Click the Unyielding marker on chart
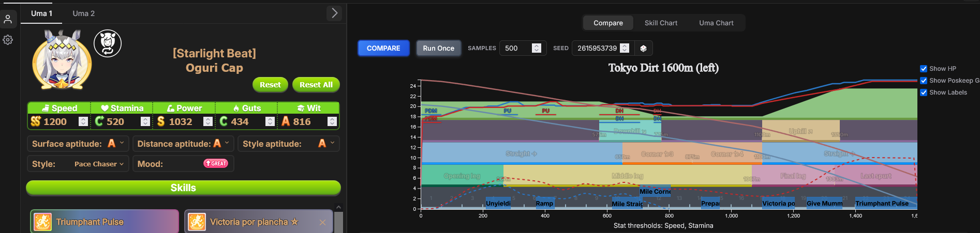Viewport: 980px width, 233px height. coord(498,203)
